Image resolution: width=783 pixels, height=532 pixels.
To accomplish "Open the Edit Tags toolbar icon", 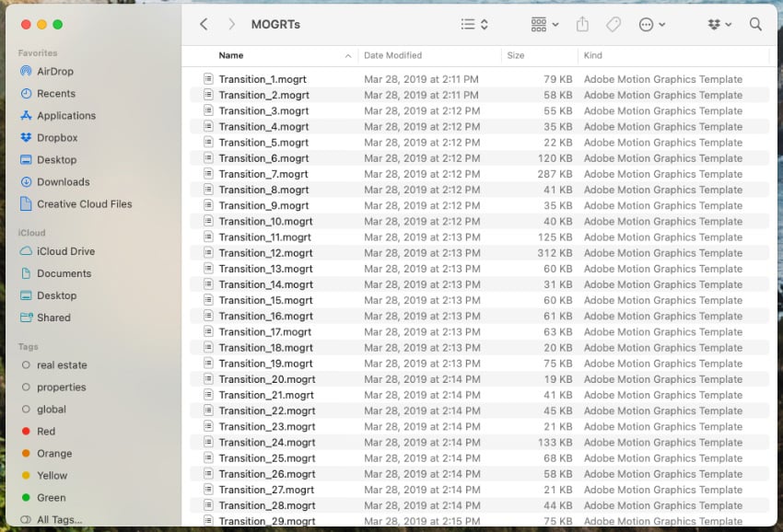I will click(x=614, y=24).
